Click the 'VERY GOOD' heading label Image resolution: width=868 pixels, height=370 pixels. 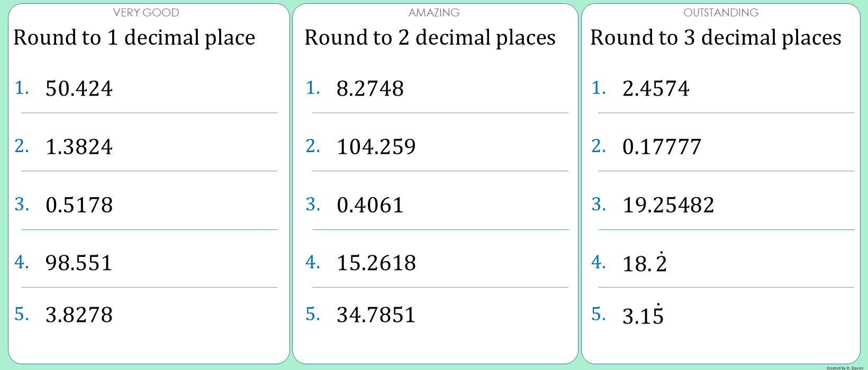146,13
